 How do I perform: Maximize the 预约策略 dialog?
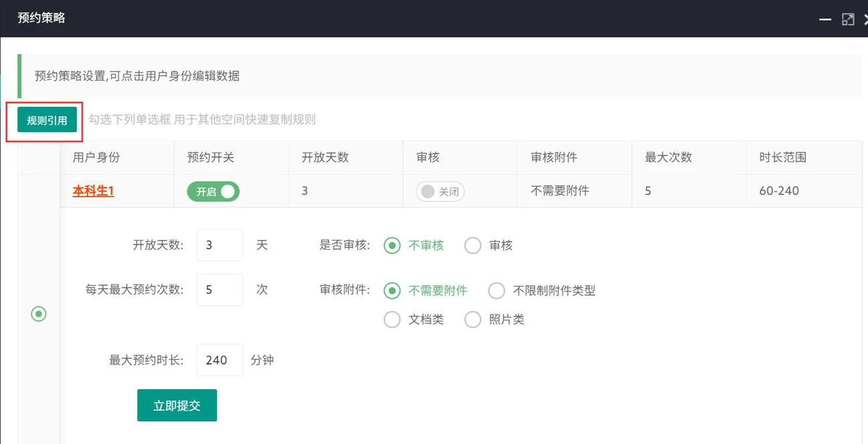(x=848, y=19)
